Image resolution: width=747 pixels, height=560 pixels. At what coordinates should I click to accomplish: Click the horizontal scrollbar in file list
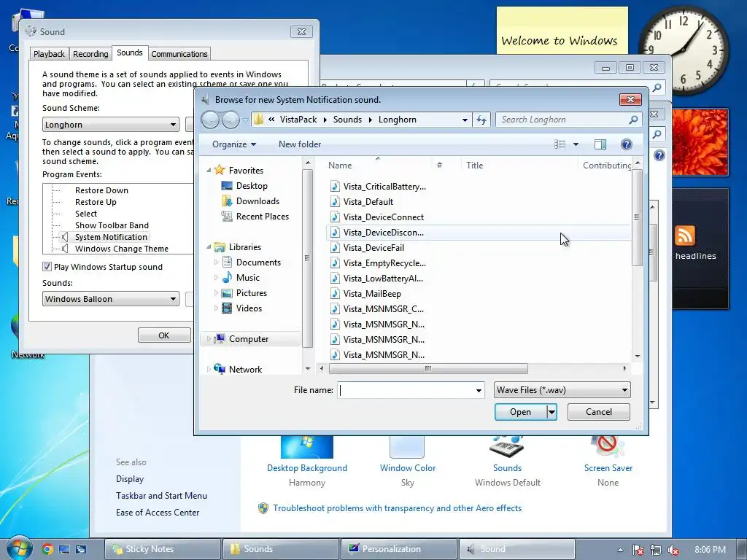click(x=427, y=368)
